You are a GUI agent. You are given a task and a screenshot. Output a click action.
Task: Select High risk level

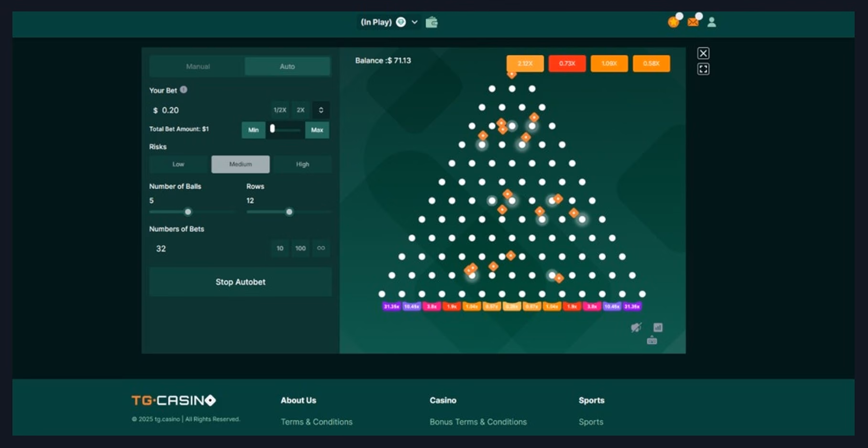pos(303,164)
